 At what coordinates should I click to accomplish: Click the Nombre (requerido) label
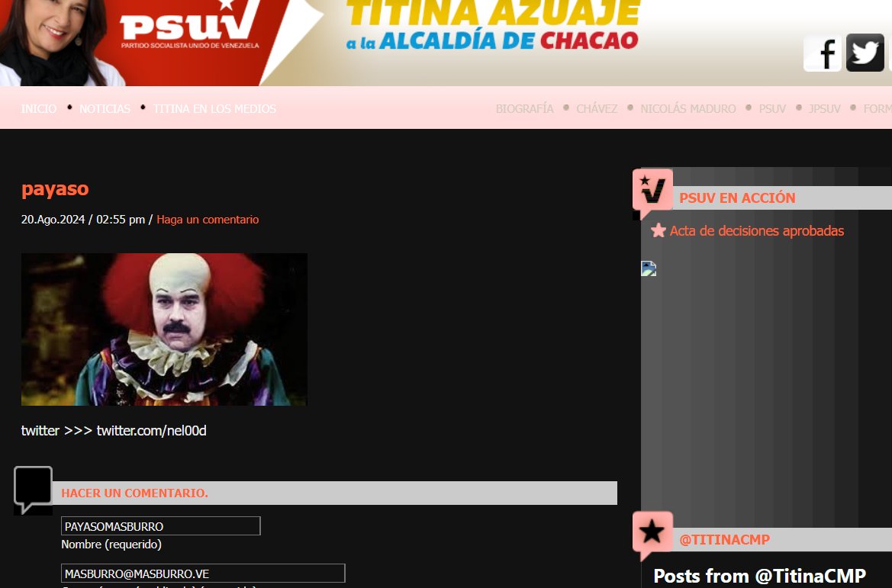coord(111,545)
